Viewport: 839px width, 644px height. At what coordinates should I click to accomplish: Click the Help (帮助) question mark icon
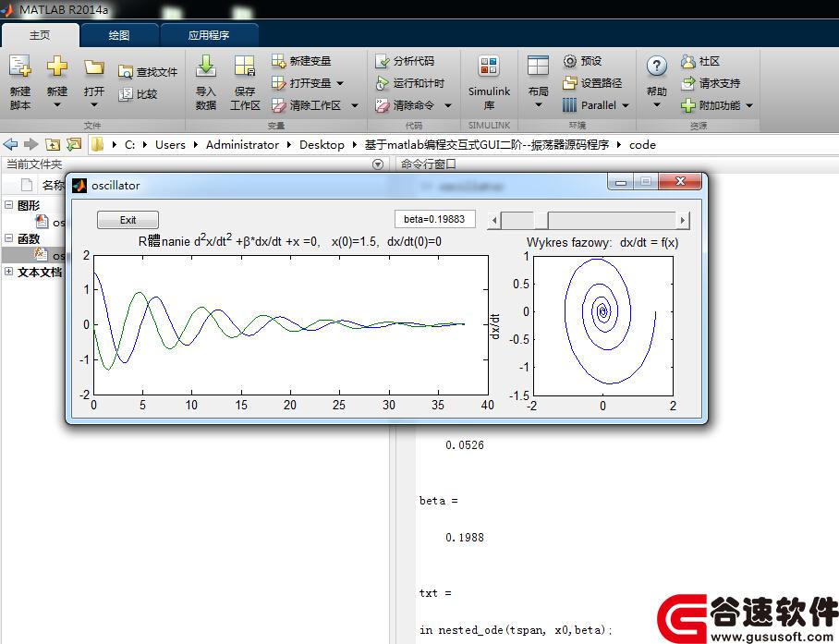pos(657,67)
